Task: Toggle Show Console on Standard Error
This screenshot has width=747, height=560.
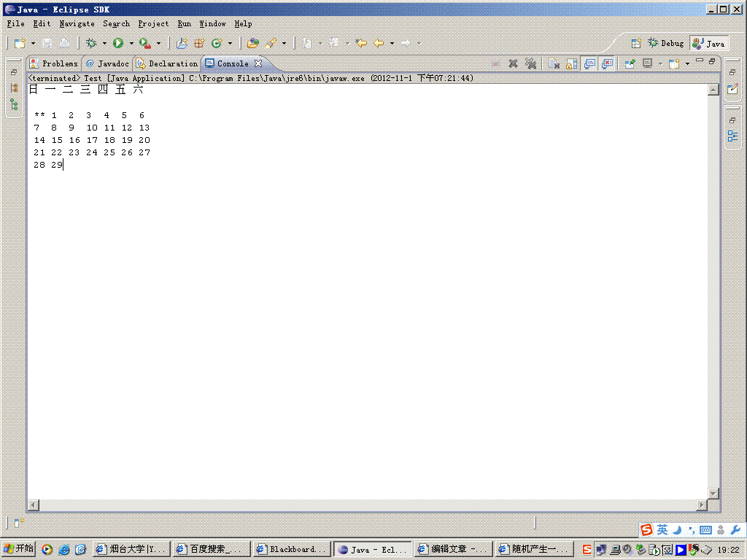Action: tap(607, 63)
